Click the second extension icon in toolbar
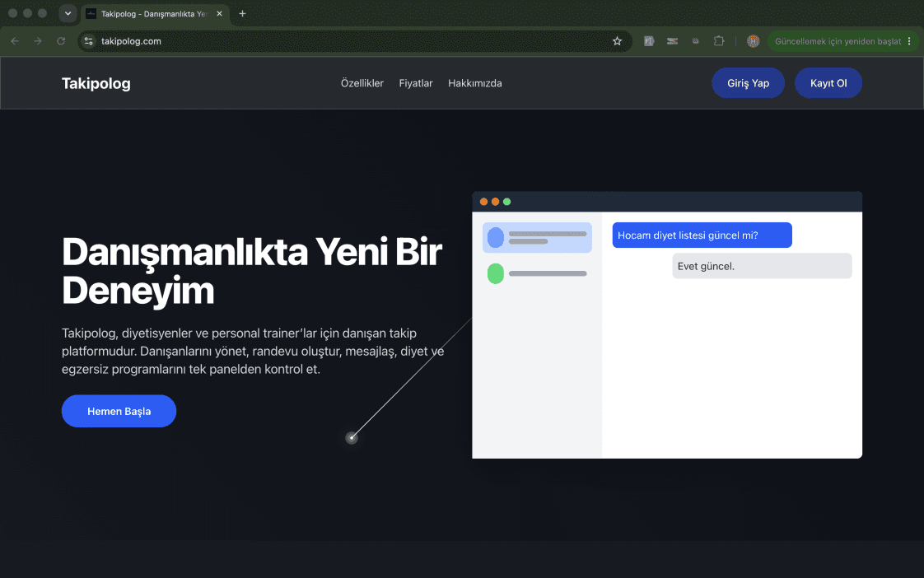The height and width of the screenshot is (578, 924). [x=672, y=41]
